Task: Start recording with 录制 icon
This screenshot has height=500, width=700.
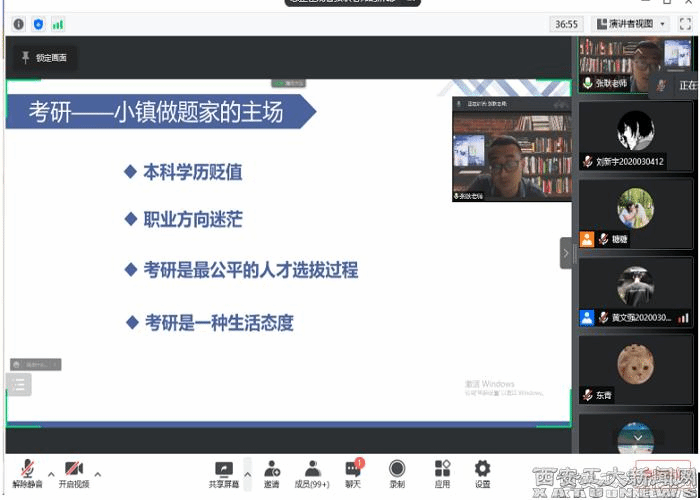Action: (x=397, y=472)
